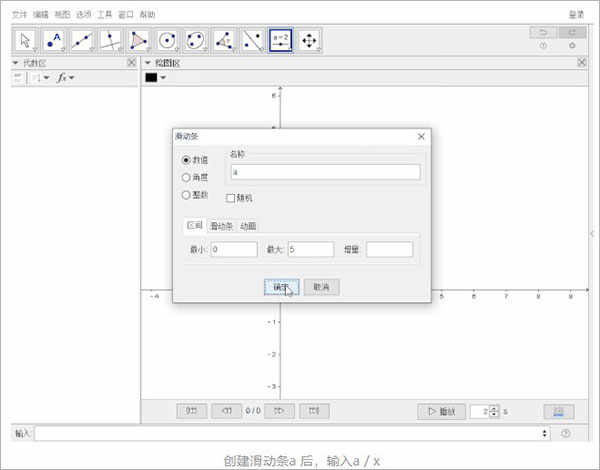This screenshot has width=600, height=470.
Task: Choose the 角度 radio button
Action: pyautogui.click(x=186, y=178)
